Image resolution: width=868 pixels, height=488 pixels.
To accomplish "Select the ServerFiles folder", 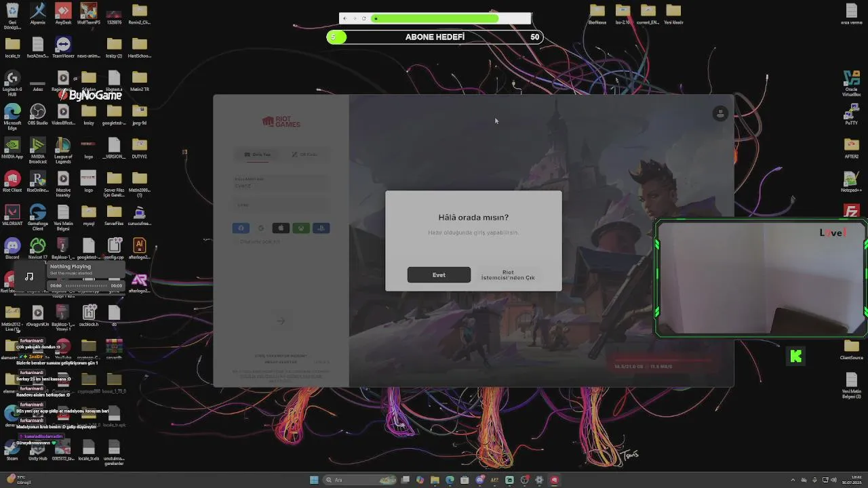I will (114, 215).
